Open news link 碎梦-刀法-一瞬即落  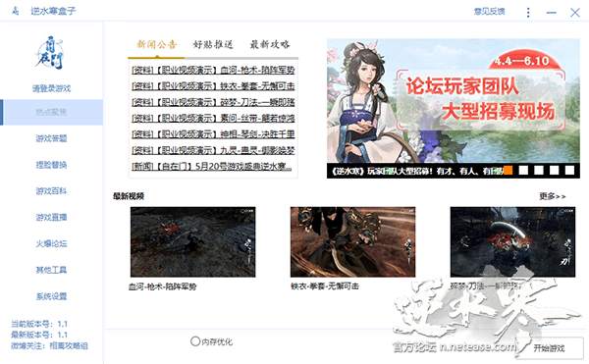(x=213, y=102)
